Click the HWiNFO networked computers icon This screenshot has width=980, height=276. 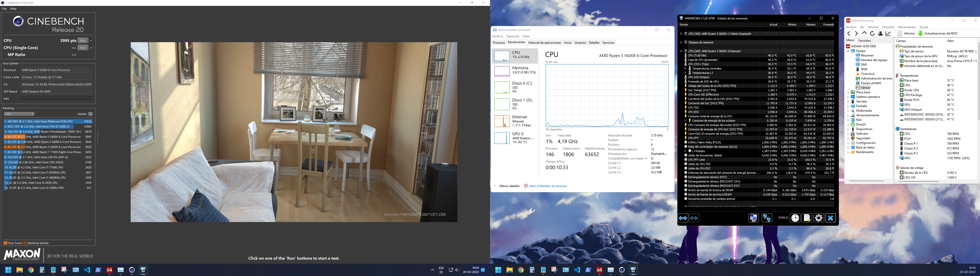pyautogui.click(x=767, y=218)
